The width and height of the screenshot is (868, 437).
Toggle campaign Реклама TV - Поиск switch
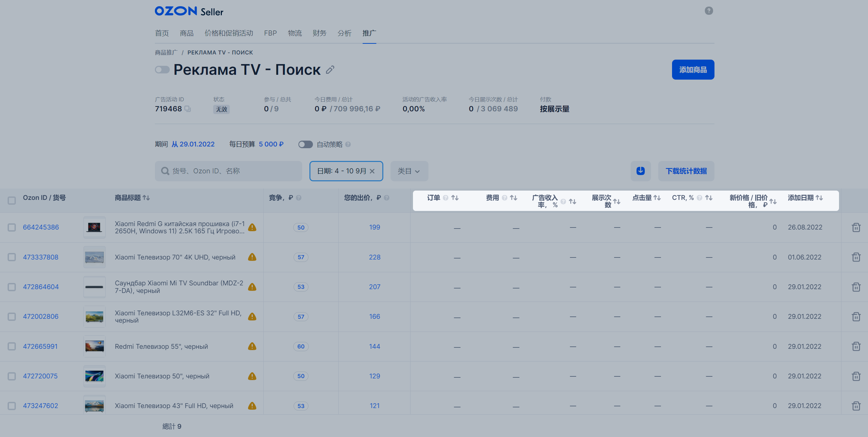pyautogui.click(x=162, y=70)
